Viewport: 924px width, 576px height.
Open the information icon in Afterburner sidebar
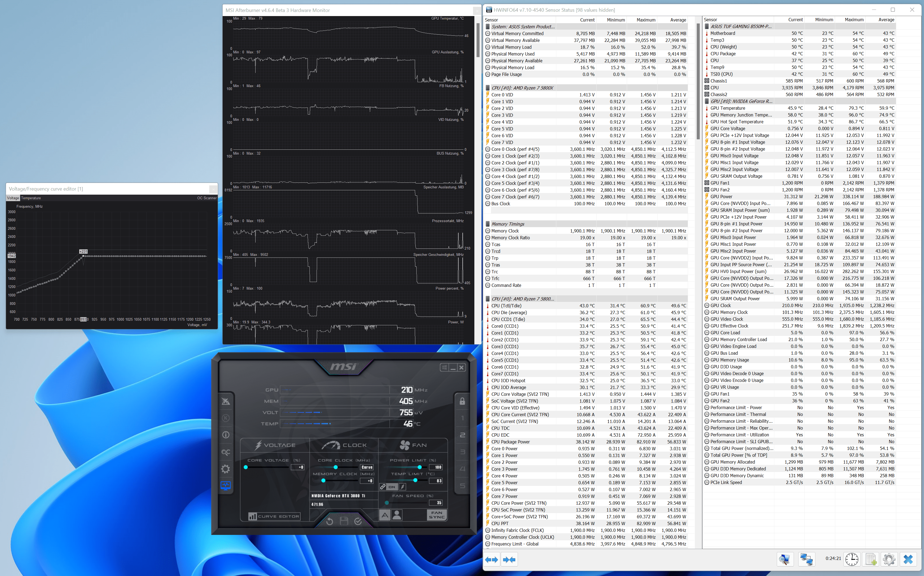[225, 435]
